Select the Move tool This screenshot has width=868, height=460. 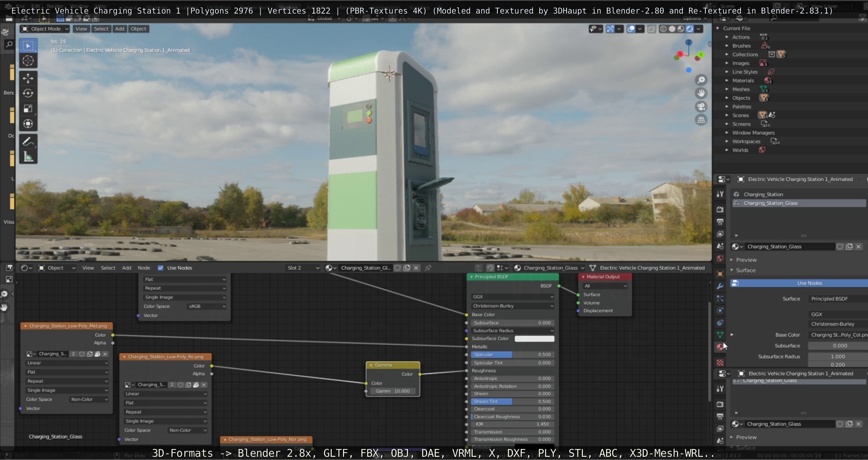coord(28,78)
